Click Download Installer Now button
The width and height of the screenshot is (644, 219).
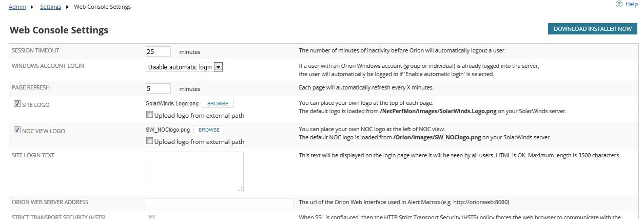(592, 29)
